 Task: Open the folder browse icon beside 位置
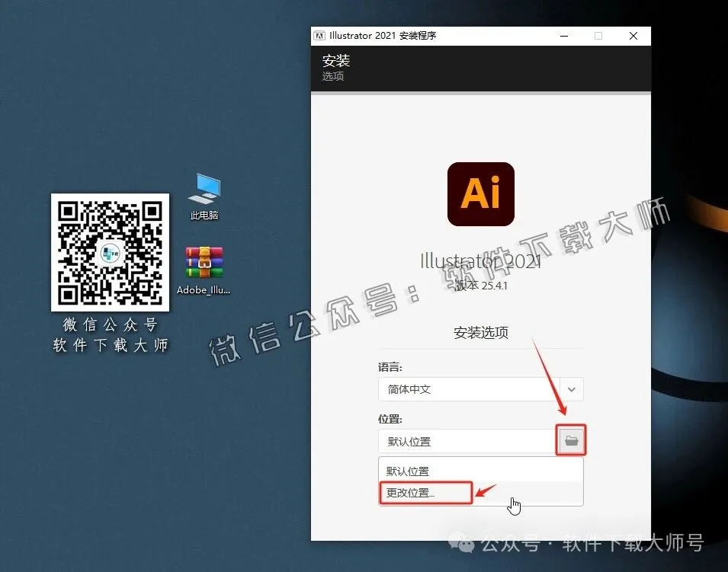click(570, 440)
